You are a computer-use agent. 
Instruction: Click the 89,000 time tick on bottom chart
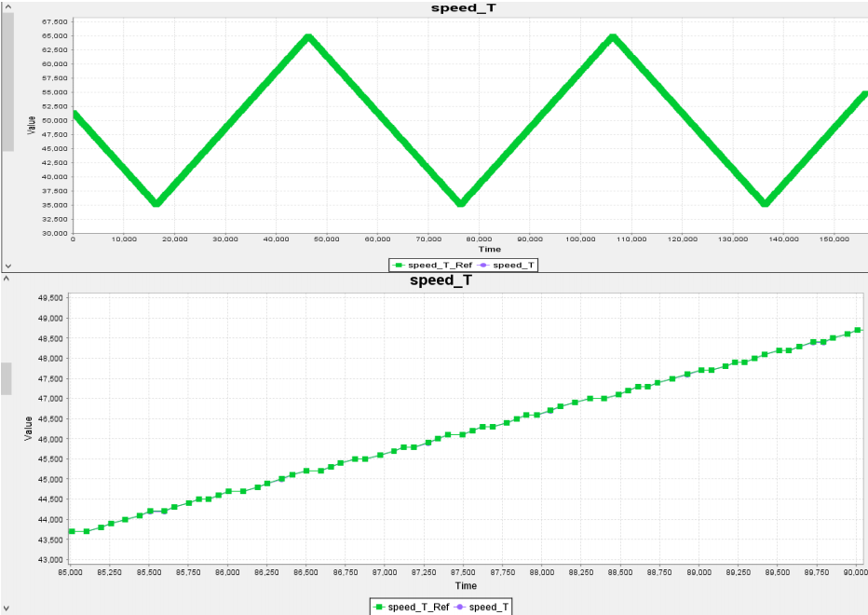(x=698, y=572)
